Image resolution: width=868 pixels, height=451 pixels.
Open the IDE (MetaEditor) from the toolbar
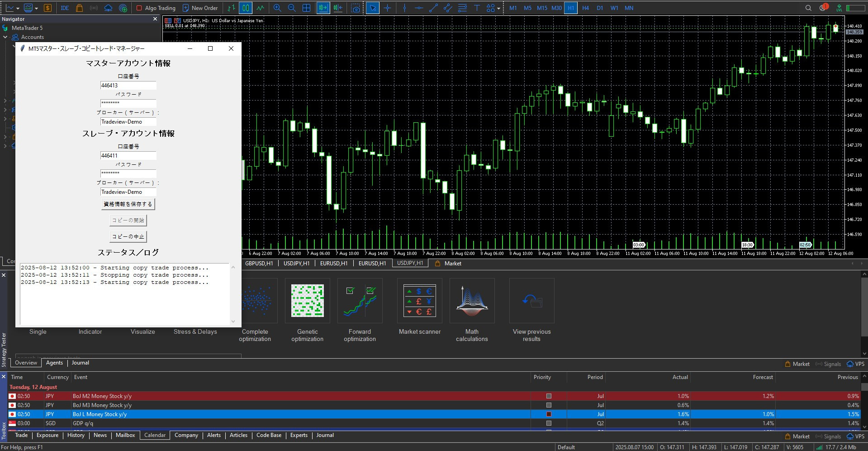(65, 8)
